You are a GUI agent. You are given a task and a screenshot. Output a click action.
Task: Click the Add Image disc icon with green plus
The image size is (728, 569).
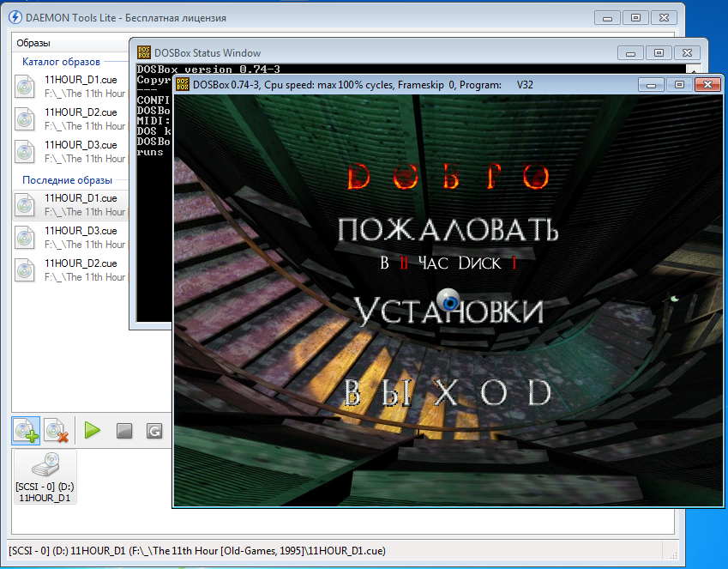click(x=26, y=431)
